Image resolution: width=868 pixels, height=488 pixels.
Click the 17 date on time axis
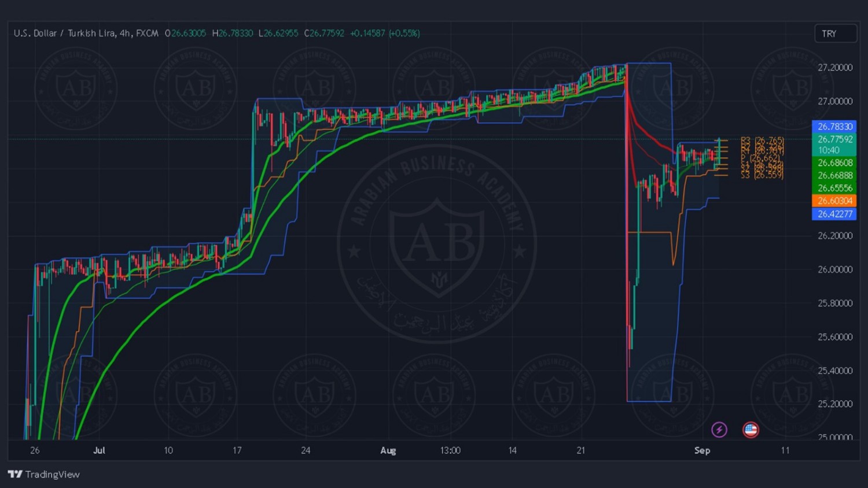(x=237, y=450)
